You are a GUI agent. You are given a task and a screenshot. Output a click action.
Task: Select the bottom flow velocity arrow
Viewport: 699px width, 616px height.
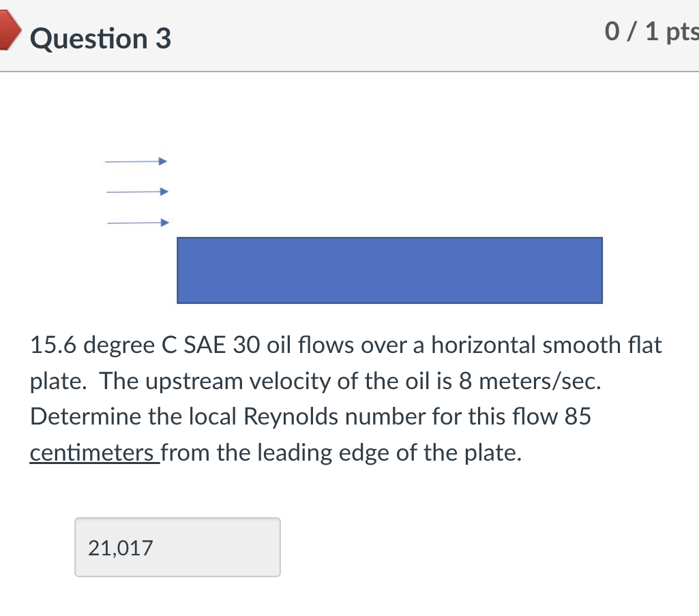[x=136, y=221]
